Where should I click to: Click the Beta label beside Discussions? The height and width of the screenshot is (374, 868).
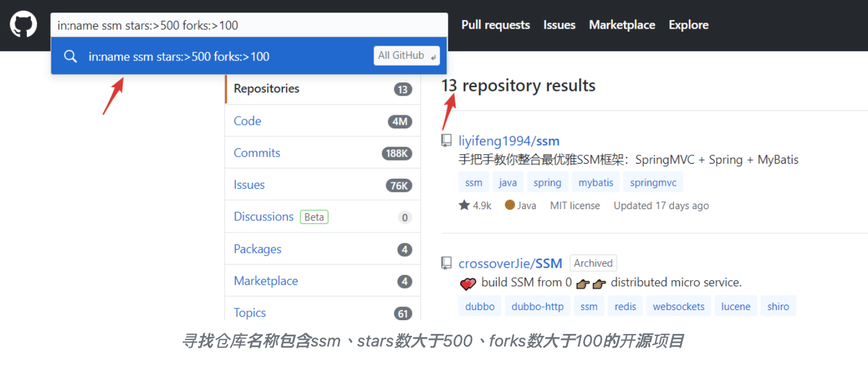(314, 217)
